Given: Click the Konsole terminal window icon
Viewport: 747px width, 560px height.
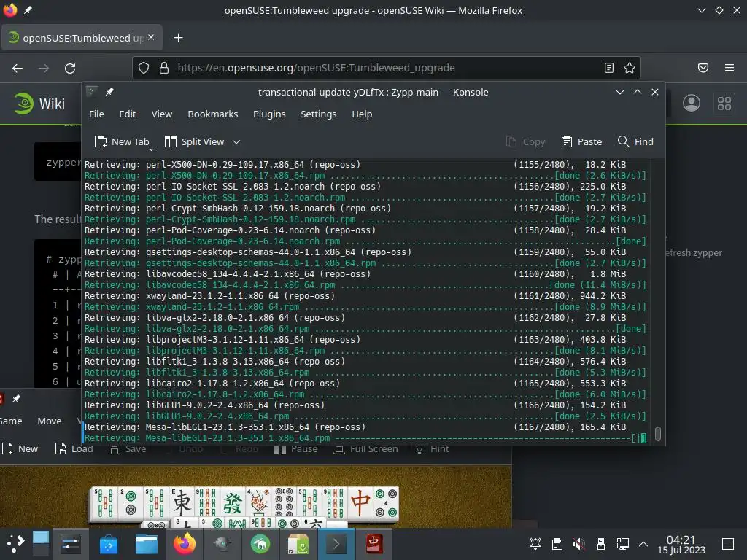Looking at the screenshot, I should click(92, 91).
